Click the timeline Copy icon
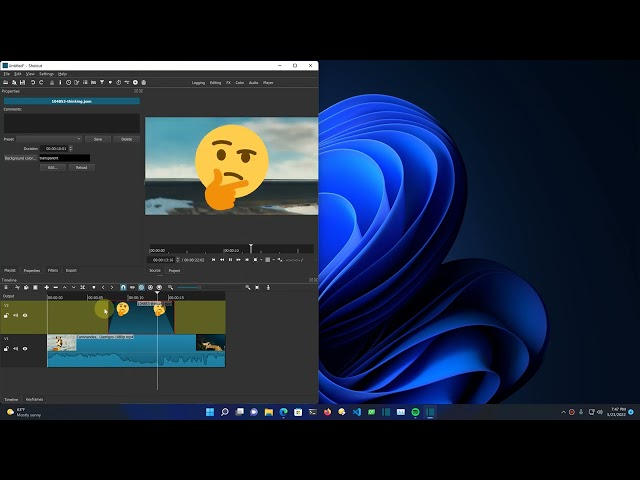The image size is (640, 480). [x=26, y=287]
